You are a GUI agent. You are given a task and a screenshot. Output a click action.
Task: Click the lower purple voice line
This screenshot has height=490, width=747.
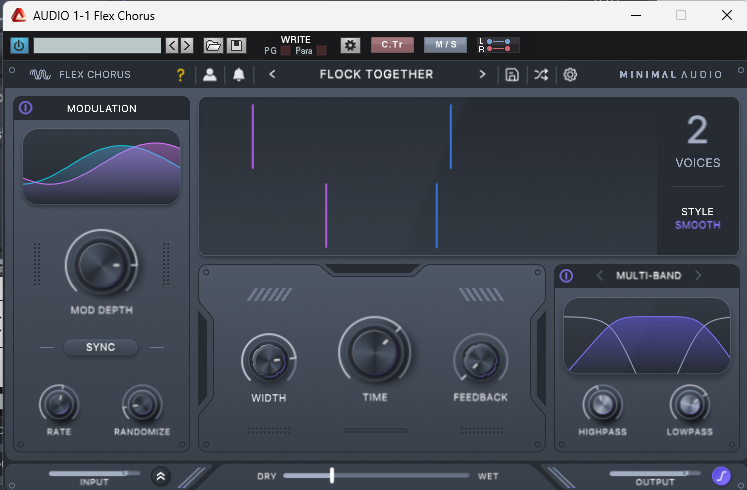tap(326, 216)
